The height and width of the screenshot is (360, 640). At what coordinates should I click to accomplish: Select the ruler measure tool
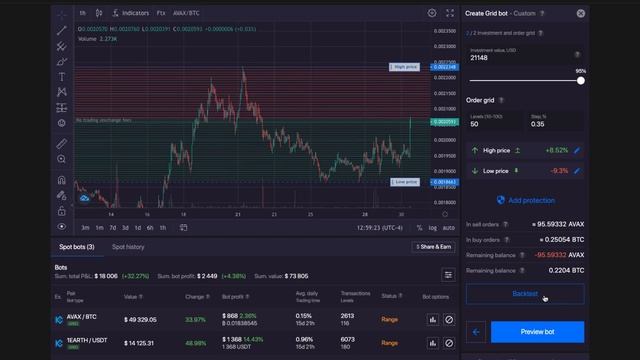tap(62, 143)
